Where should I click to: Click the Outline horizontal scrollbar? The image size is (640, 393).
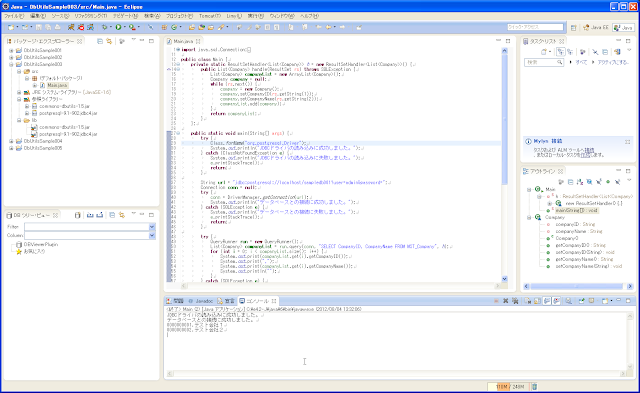tap(578, 286)
